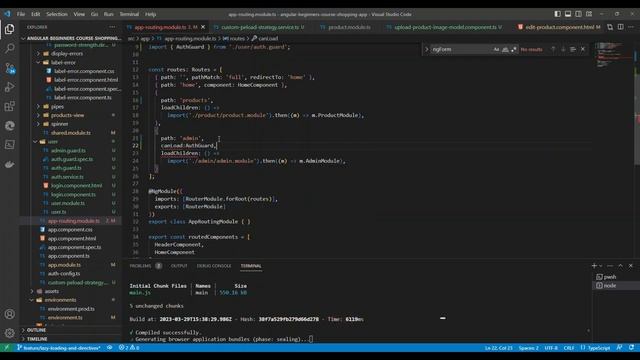
Task: Switch to product.module.ts tab
Action: pos(348,27)
